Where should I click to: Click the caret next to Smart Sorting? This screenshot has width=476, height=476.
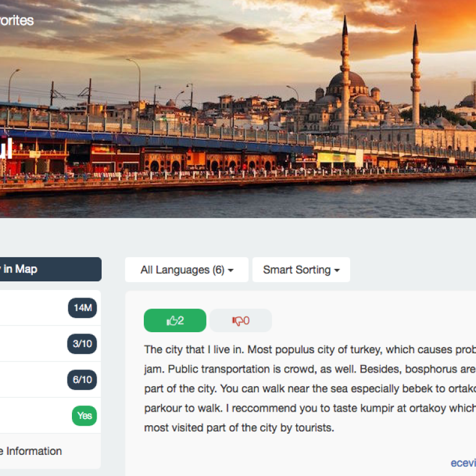337,271
